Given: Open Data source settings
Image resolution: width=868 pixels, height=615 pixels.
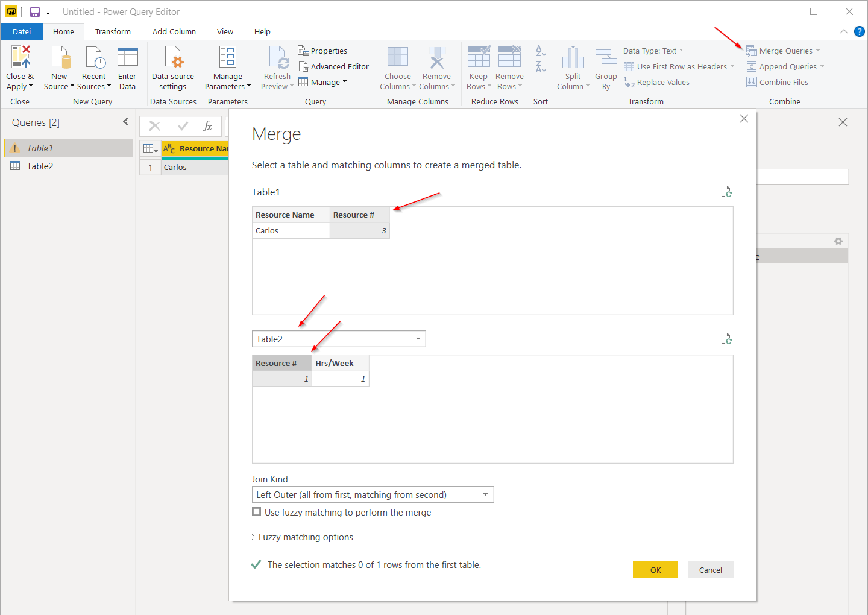Looking at the screenshot, I should [173, 68].
